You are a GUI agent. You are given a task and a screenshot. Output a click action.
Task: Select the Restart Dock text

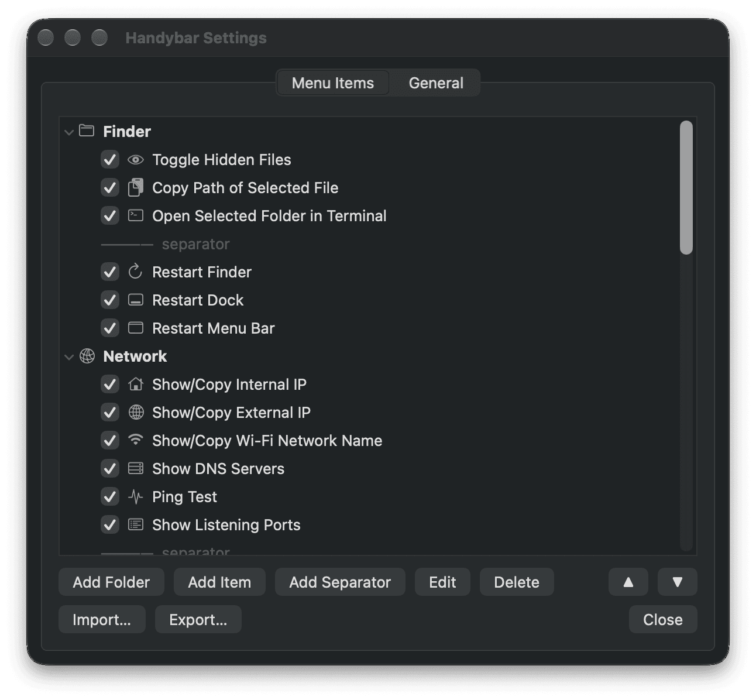[x=198, y=300]
